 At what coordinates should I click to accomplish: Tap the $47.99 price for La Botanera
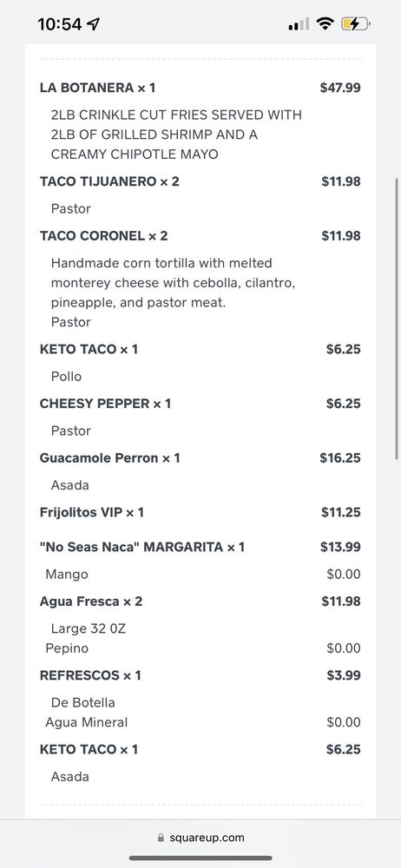point(340,88)
